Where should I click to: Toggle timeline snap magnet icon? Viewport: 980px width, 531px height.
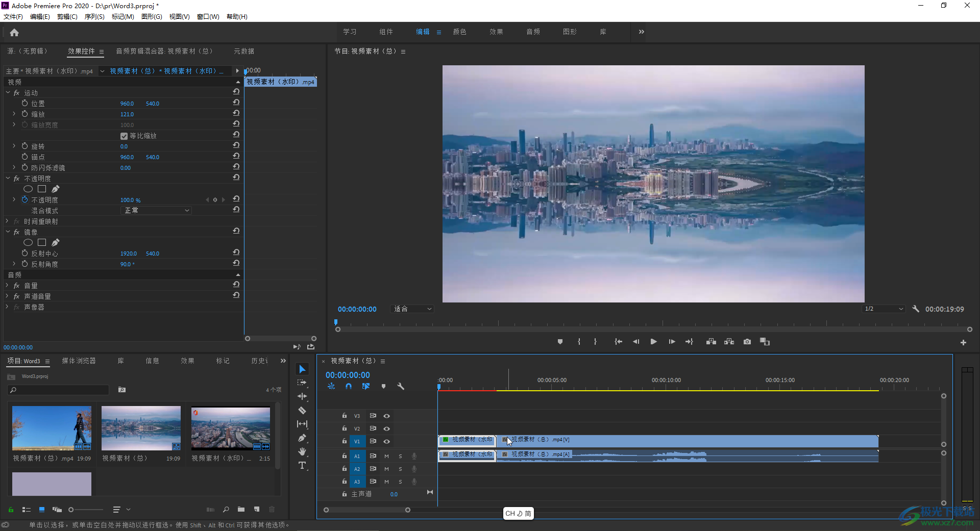[x=349, y=387]
